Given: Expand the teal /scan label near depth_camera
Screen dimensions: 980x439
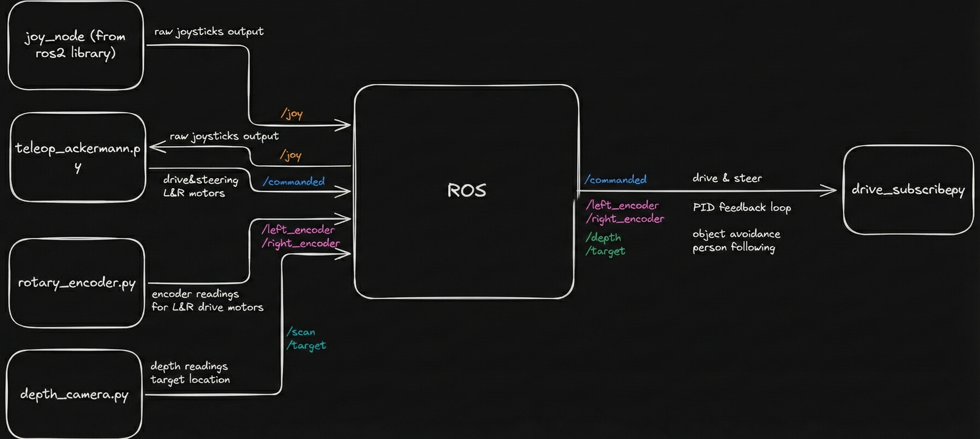Looking at the screenshot, I should click(301, 332).
